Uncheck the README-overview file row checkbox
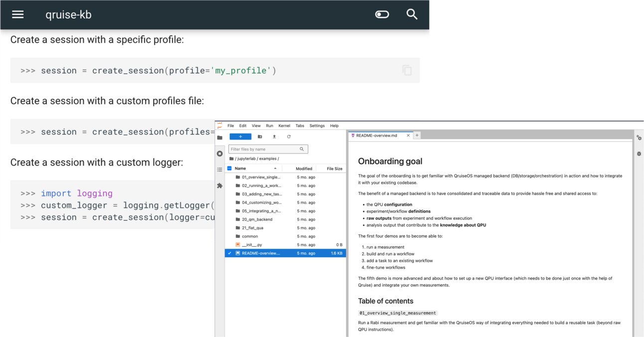This screenshot has height=337, width=644. (229, 253)
